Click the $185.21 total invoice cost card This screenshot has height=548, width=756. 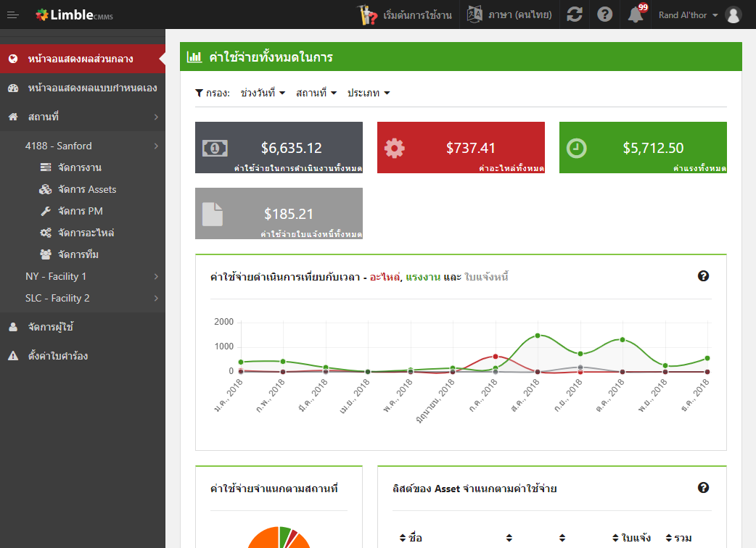tap(279, 213)
